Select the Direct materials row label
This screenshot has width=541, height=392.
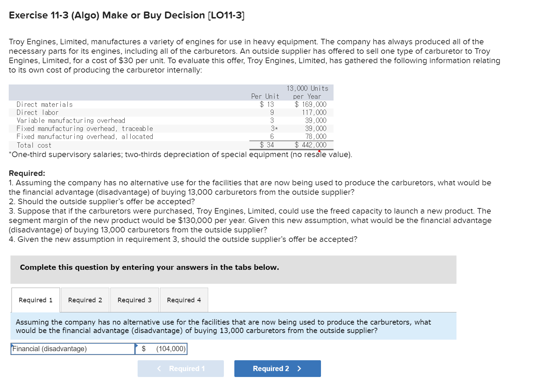point(45,104)
